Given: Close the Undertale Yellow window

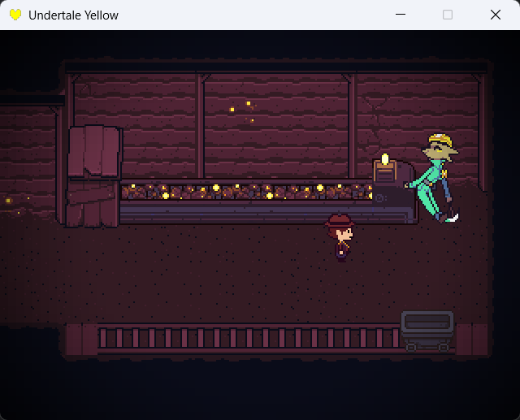Looking at the screenshot, I should [496, 15].
